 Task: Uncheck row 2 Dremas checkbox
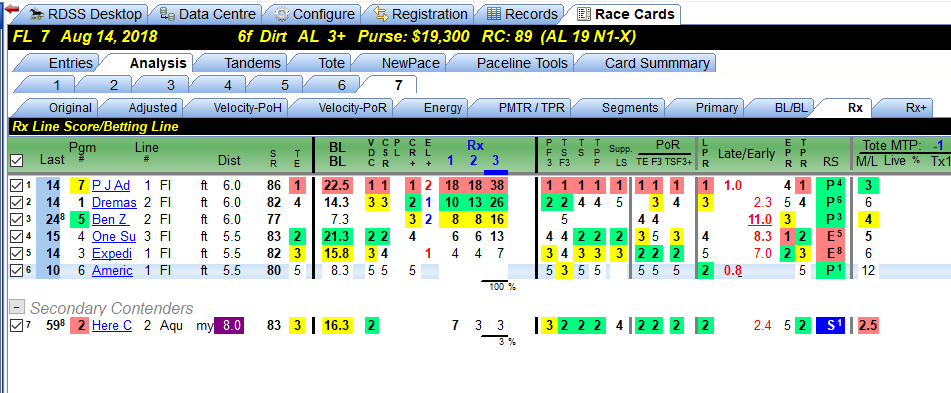coord(17,203)
